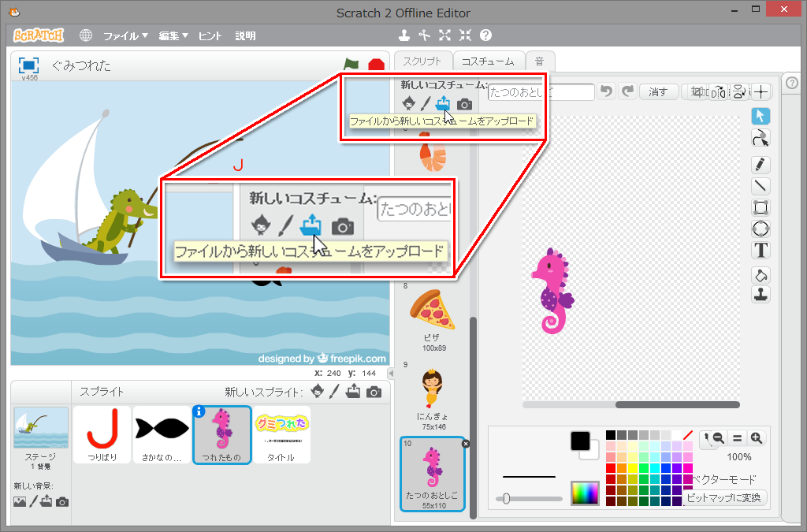Select the Grow sprite tool

coord(444,35)
